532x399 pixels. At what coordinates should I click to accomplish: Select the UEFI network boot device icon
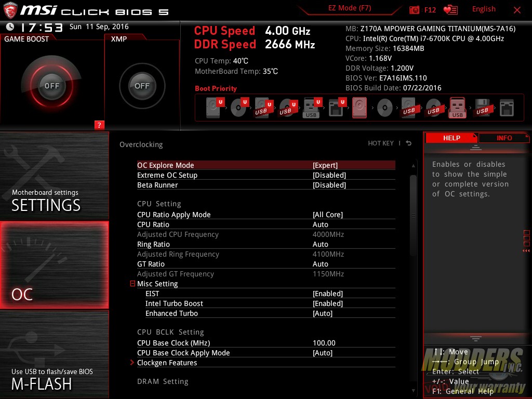click(x=337, y=108)
